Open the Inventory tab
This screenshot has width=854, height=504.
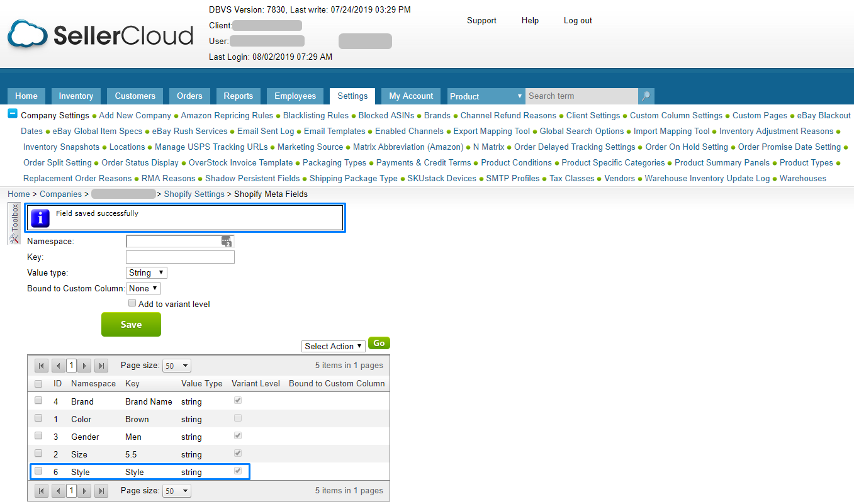(76, 96)
